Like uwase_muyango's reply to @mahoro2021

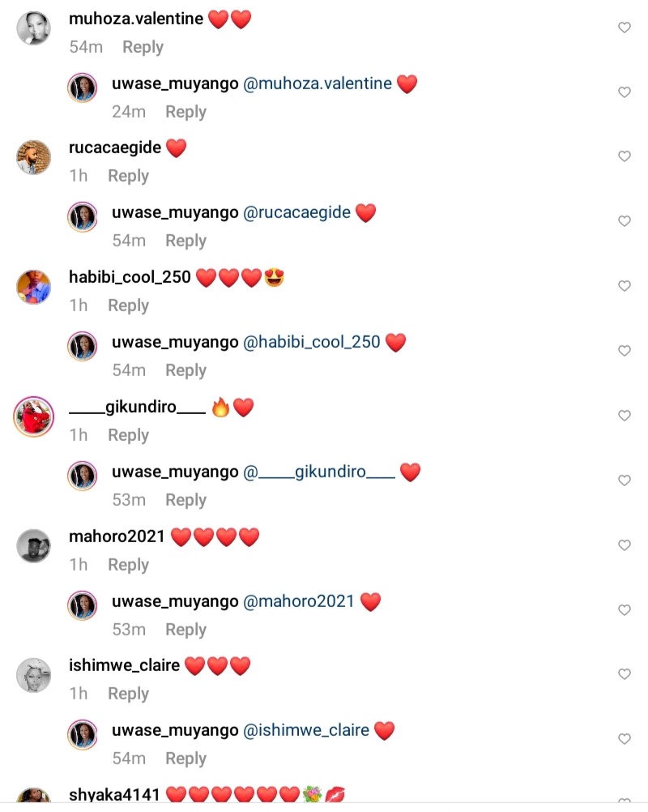[625, 610]
